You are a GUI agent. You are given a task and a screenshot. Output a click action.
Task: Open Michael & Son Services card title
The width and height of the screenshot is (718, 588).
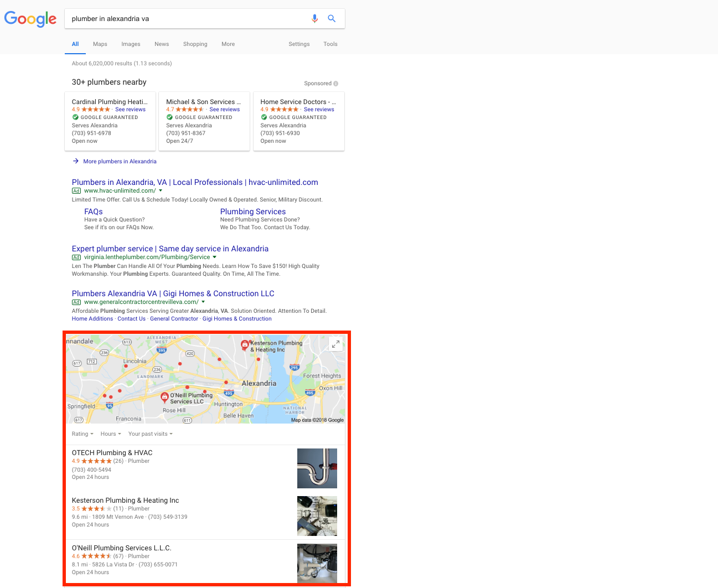point(204,102)
